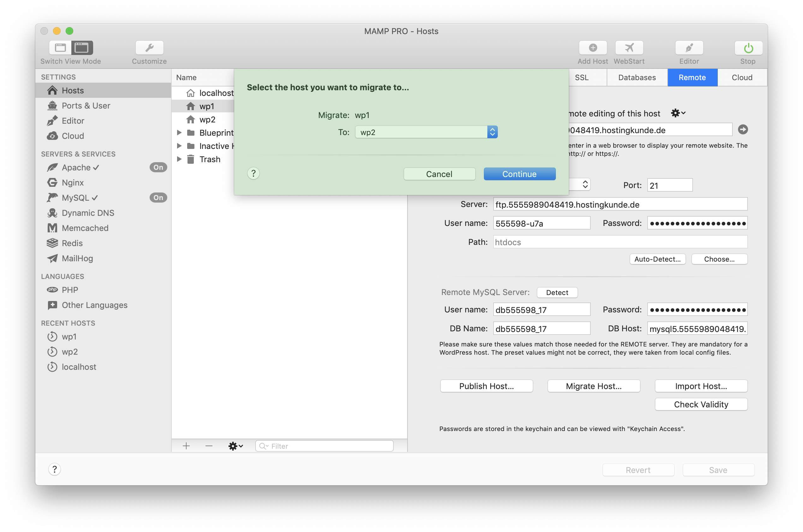Image resolution: width=803 pixels, height=532 pixels.
Task: Click Continue in the migrate dialog
Action: coord(519,174)
